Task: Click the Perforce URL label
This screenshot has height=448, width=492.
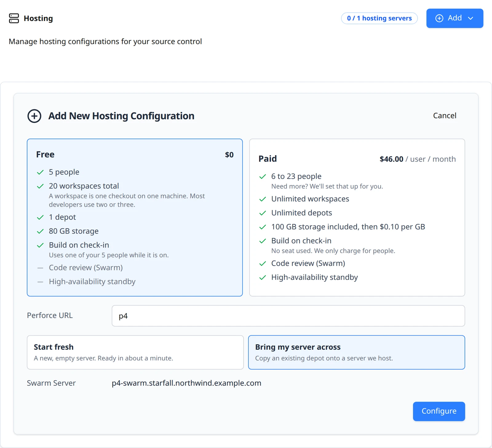Action: pos(50,315)
